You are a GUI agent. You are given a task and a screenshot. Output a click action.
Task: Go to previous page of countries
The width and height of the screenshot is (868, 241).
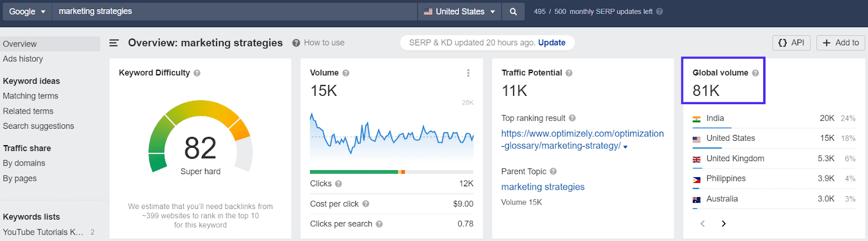pyautogui.click(x=703, y=224)
